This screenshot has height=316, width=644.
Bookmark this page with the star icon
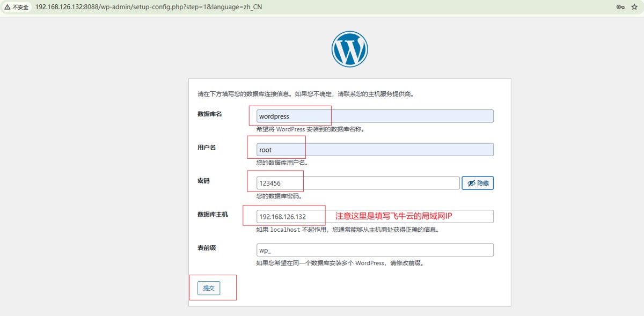[635, 7]
